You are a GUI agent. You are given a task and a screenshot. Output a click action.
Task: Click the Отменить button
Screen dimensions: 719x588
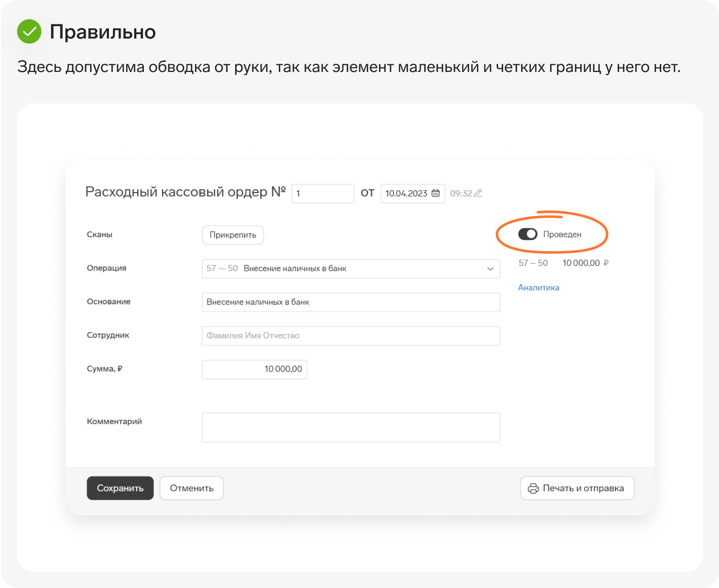[x=192, y=488]
